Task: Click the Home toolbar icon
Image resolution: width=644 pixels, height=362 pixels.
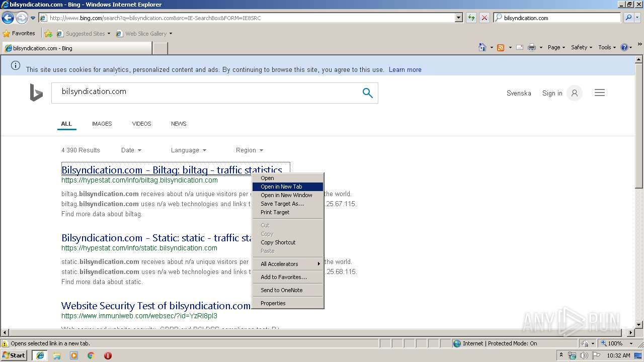Action: [482, 47]
